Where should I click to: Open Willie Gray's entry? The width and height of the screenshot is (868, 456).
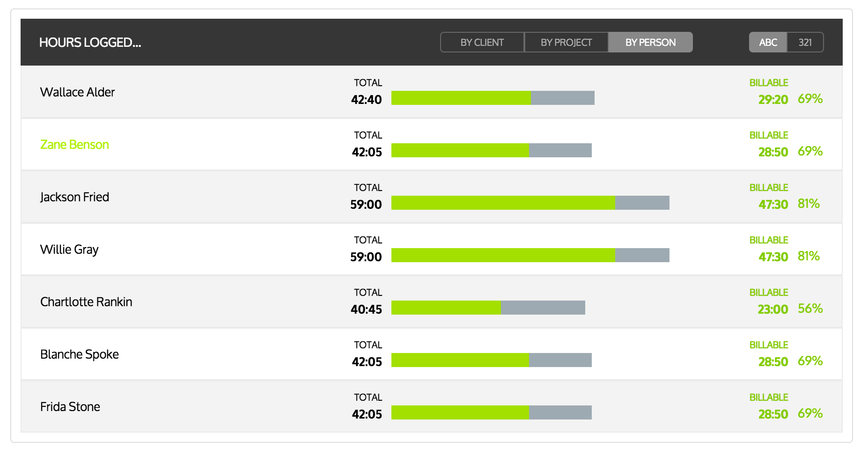coord(69,250)
